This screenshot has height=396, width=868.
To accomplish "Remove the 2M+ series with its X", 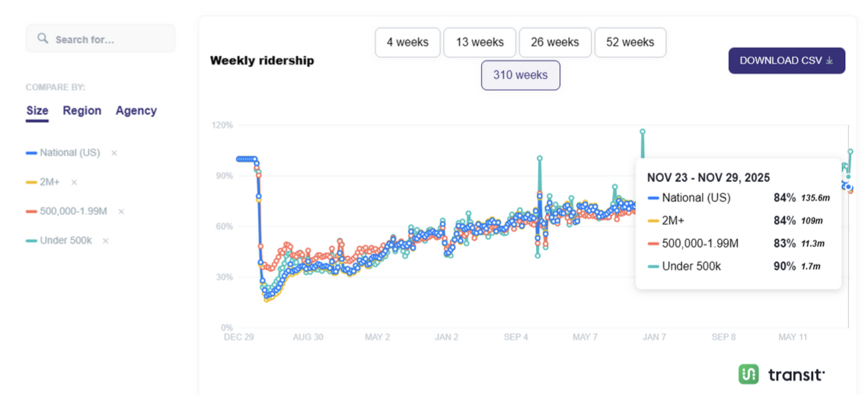I will (74, 182).
